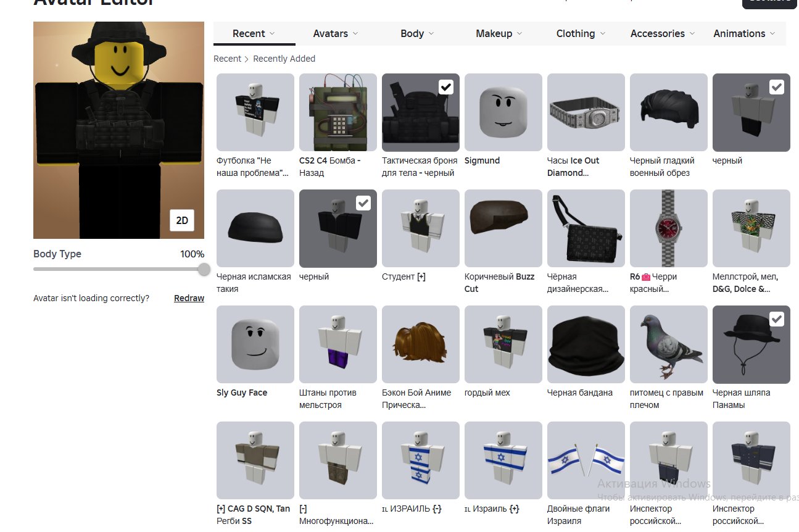Image resolution: width=799 pixels, height=532 pixels.
Task: Switch to the Accessories tab
Action: (x=663, y=34)
